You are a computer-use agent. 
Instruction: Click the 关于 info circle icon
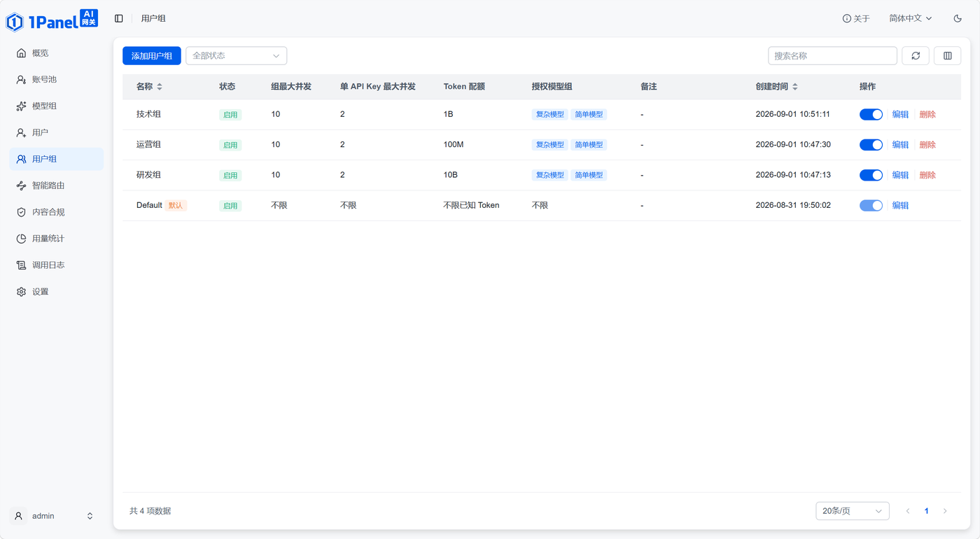click(846, 19)
